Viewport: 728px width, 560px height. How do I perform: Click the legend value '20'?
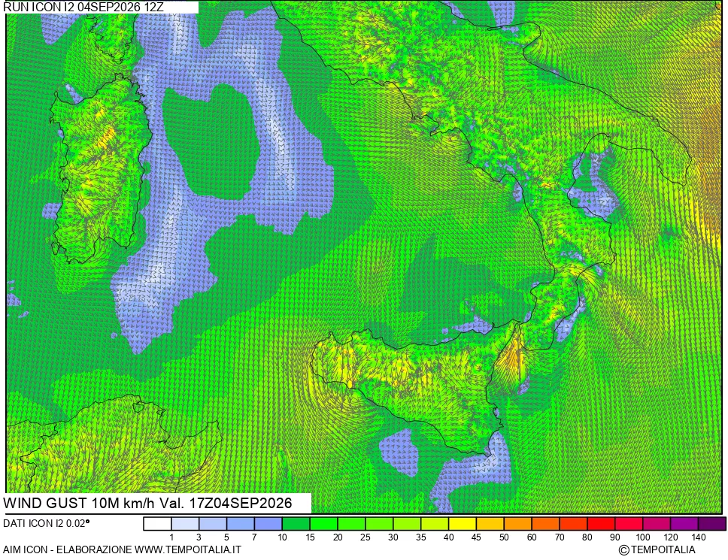[x=338, y=537]
